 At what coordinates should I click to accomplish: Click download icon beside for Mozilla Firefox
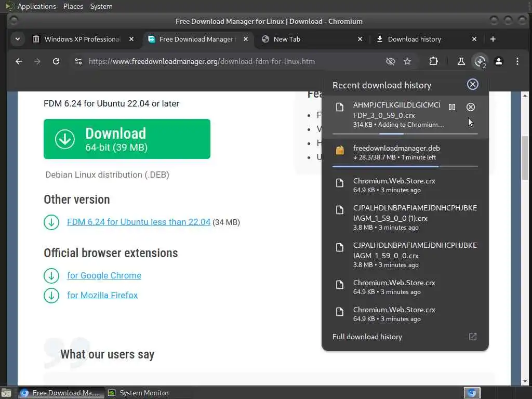[x=51, y=296]
